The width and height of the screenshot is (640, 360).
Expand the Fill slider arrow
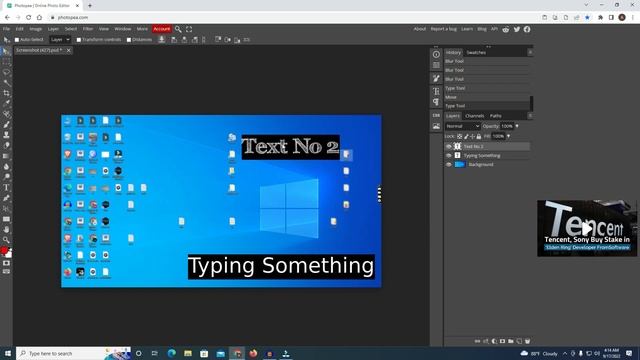[509, 136]
